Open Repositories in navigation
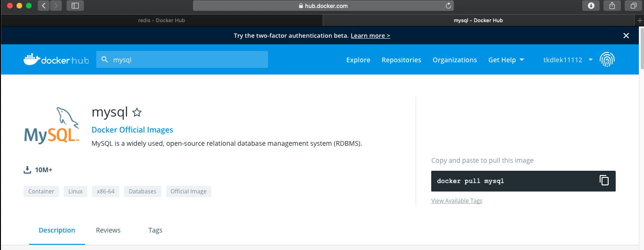Screen dimensions: 644x250 click(x=401, y=60)
